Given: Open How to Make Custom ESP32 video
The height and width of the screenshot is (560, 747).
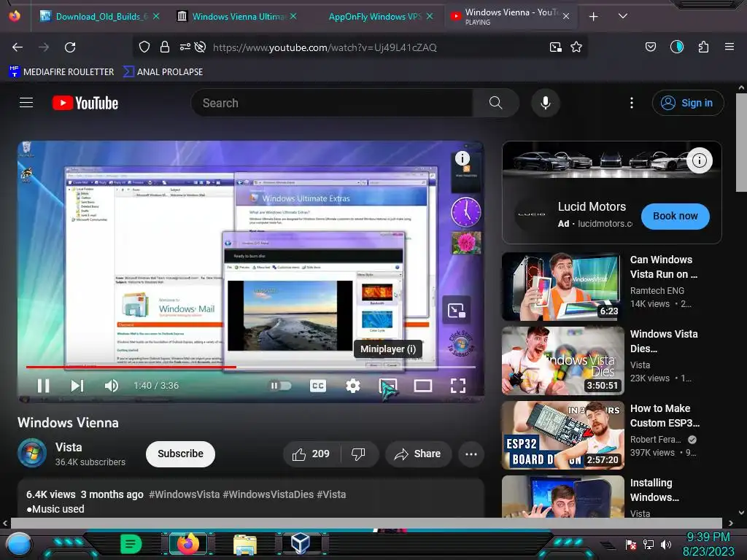Looking at the screenshot, I should pos(562,435).
